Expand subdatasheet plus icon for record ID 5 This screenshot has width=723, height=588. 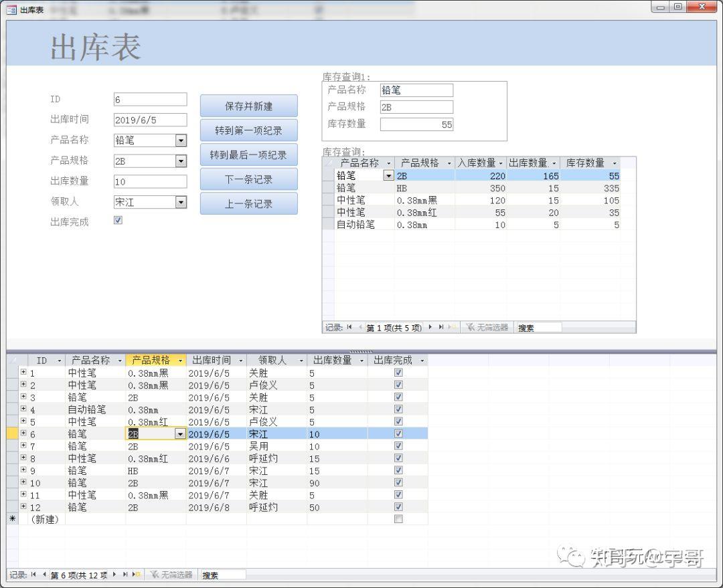23,421
